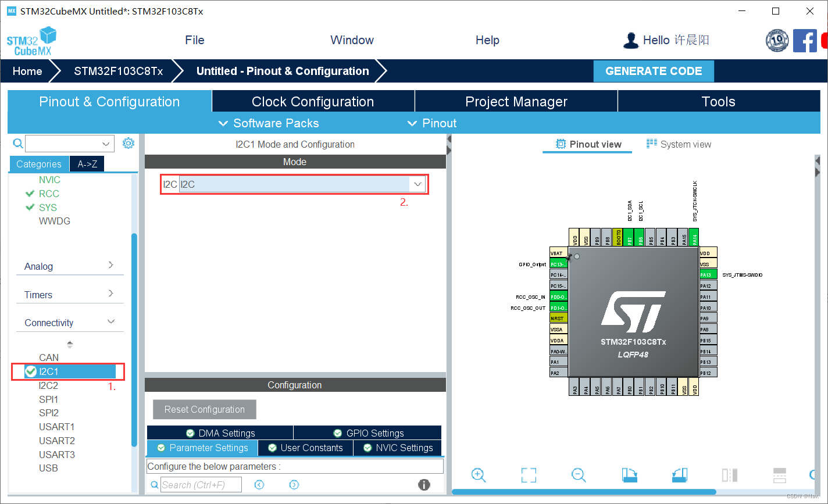
Task: Select pin PA13 on chip
Action: (x=708, y=275)
